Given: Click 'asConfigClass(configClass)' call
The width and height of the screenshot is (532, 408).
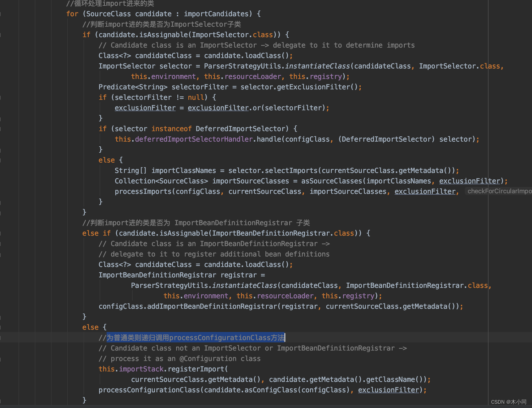Looking at the screenshot, I should coord(297,390).
